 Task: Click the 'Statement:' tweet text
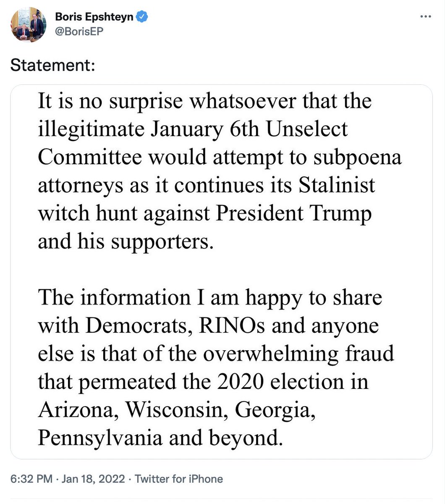(x=52, y=65)
